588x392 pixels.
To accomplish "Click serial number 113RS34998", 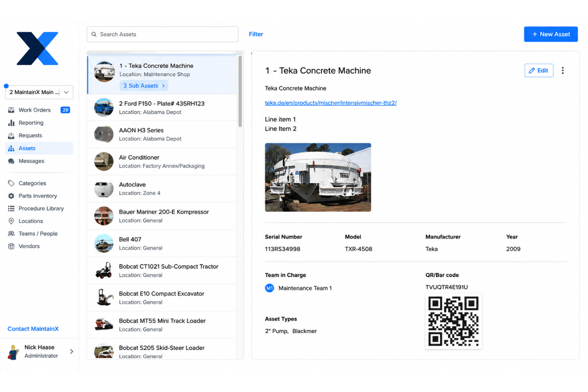I will click(282, 249).
